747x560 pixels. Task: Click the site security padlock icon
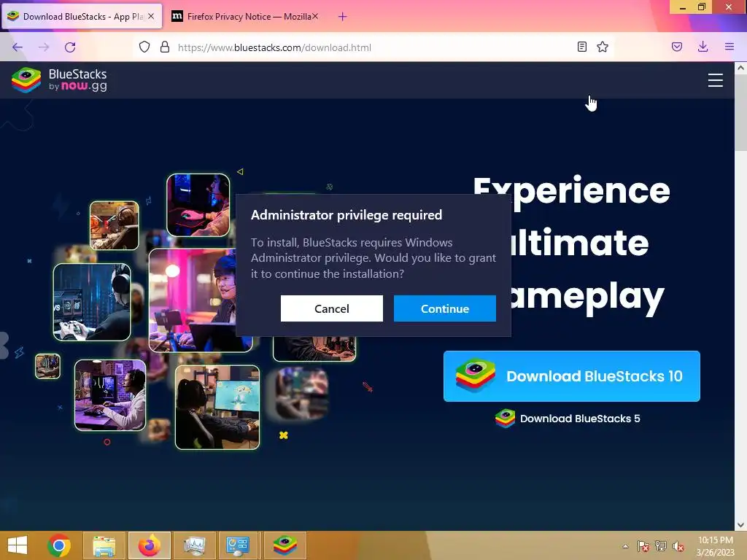point(165,47)
